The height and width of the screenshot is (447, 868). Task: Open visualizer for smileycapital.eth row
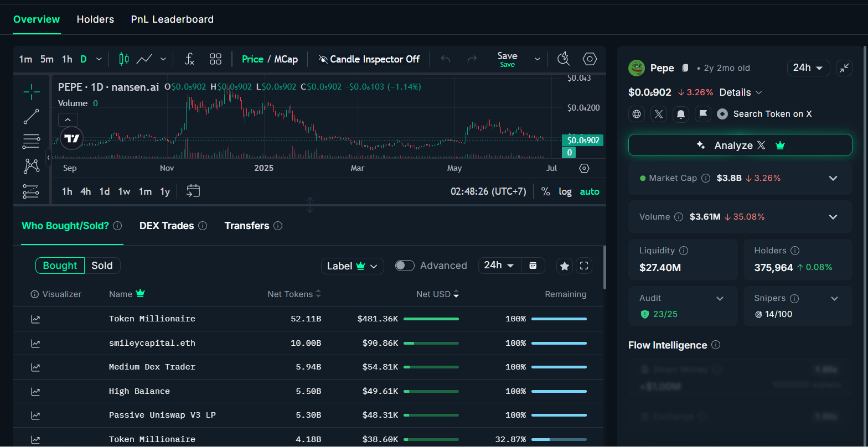tap(35, 343)
